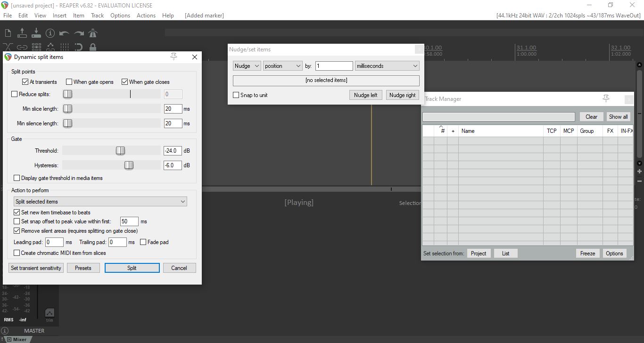644x343 pixels.
Task: Click the Undo arrow icon
Action: coord(65,33)
